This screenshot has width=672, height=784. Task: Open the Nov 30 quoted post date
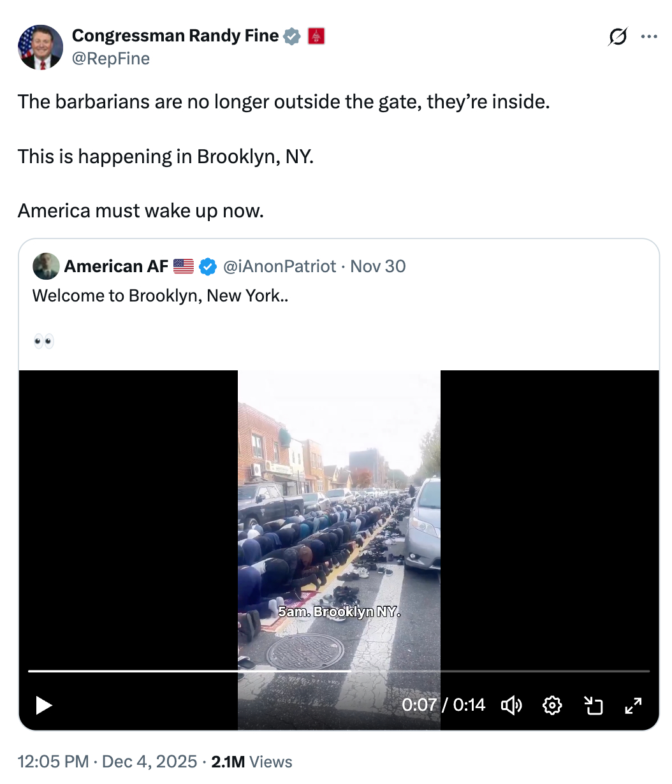(x=378, y=266)
